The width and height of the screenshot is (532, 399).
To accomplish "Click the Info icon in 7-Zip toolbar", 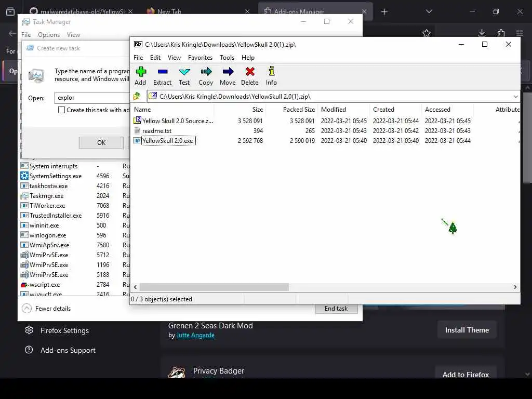I will pos(271,71).
